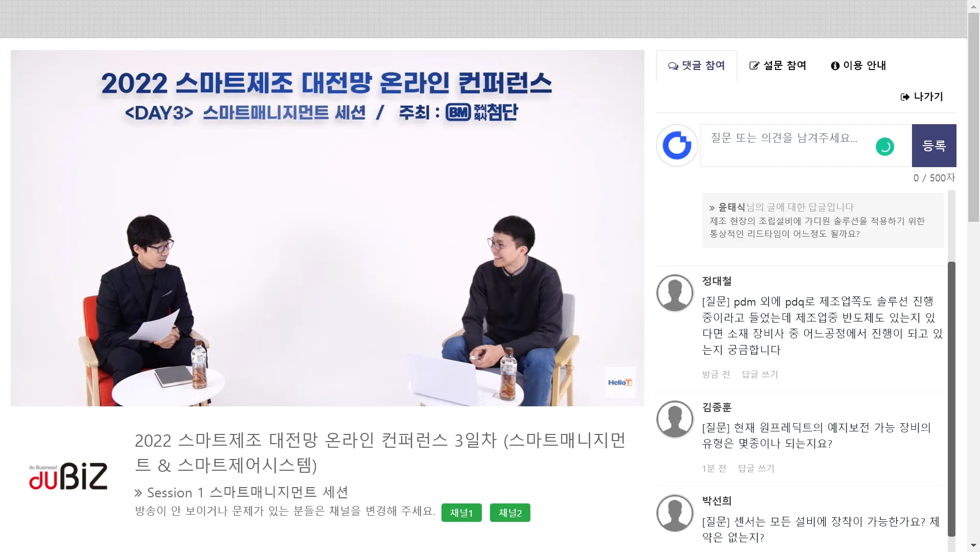Image resolution: width=980 pixels, height=552 pixels.
Task: Switch stream to 채널2
Action: click(x=510, y=513)
